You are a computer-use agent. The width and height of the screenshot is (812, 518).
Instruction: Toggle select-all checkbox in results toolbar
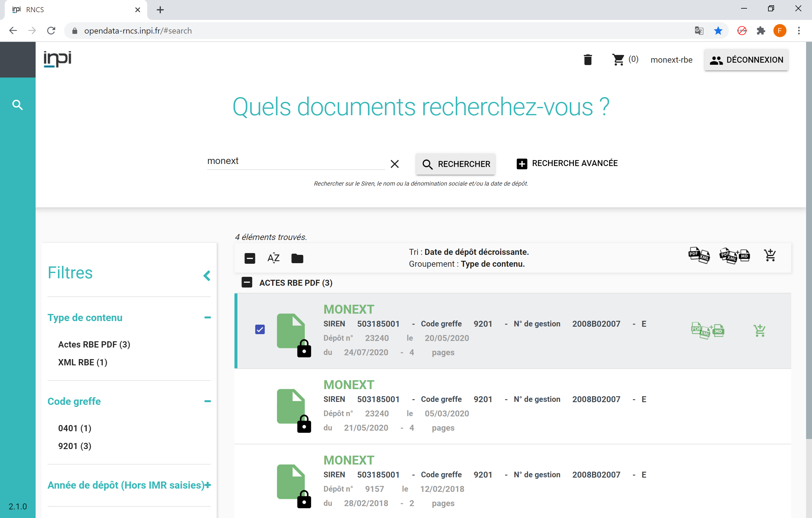pos(250,258)
